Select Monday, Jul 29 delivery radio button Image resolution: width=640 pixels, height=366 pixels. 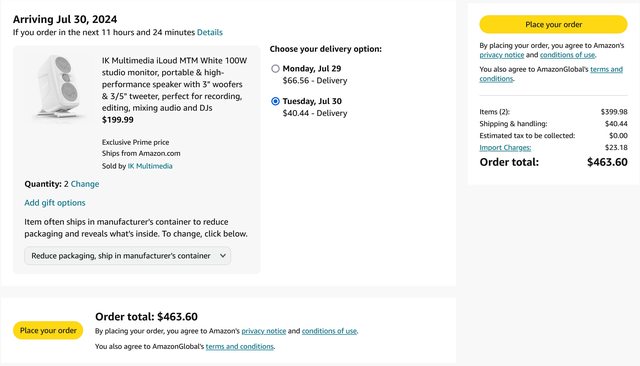click(x=276, y=69)
